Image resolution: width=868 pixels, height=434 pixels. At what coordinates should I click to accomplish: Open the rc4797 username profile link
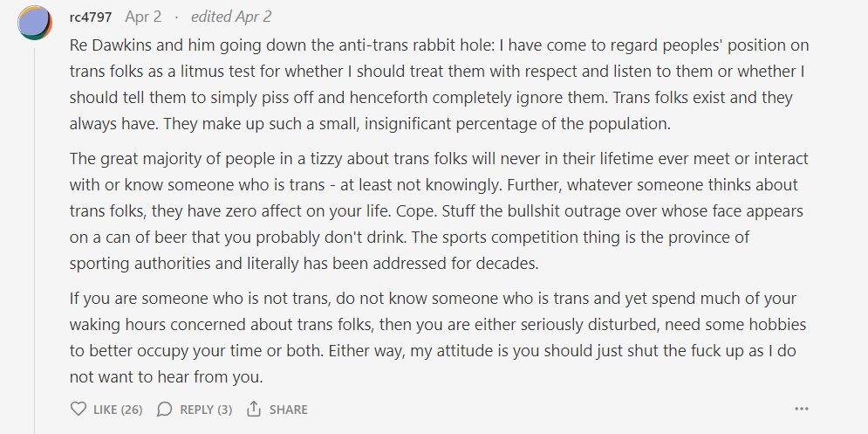[x=91, y=17]
